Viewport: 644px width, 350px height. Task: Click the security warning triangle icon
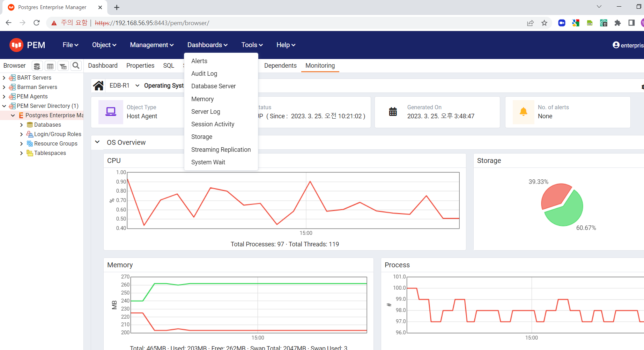(54, 23)
